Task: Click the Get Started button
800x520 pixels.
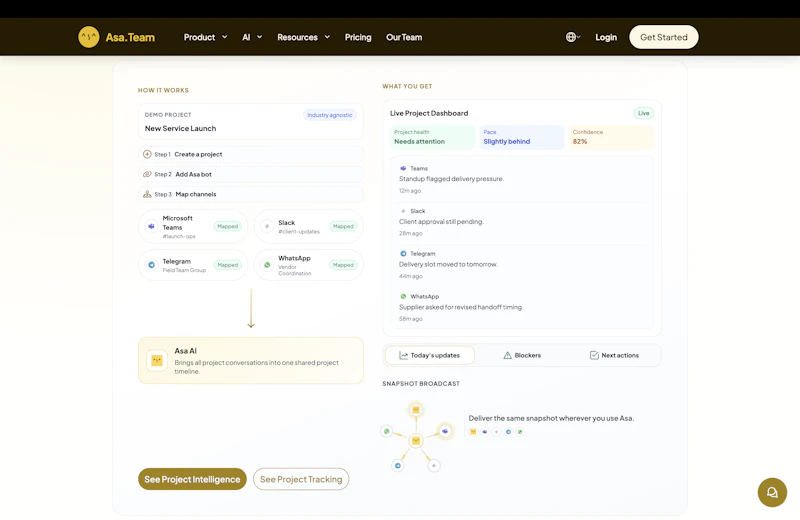Action: [664, 37]
